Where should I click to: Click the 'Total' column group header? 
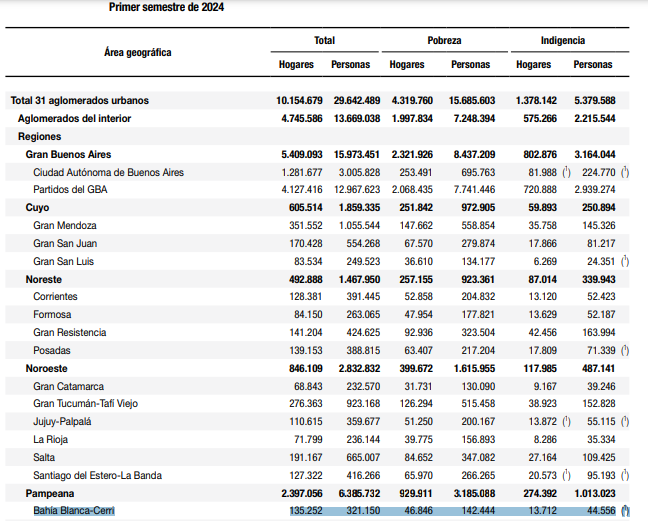tap(324, 41)
